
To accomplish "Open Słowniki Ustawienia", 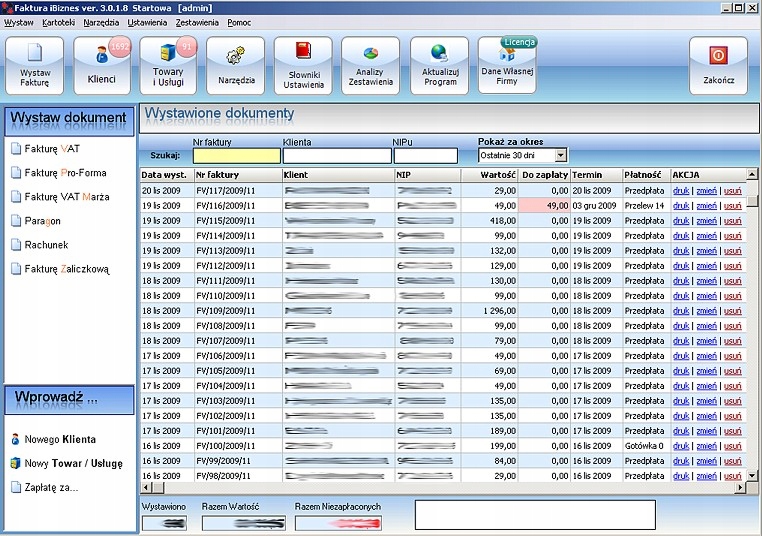I will point(303,65).
